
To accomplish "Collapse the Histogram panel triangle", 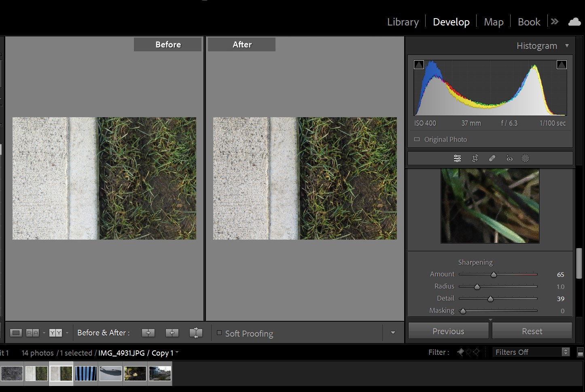I will tap(567, 46).
